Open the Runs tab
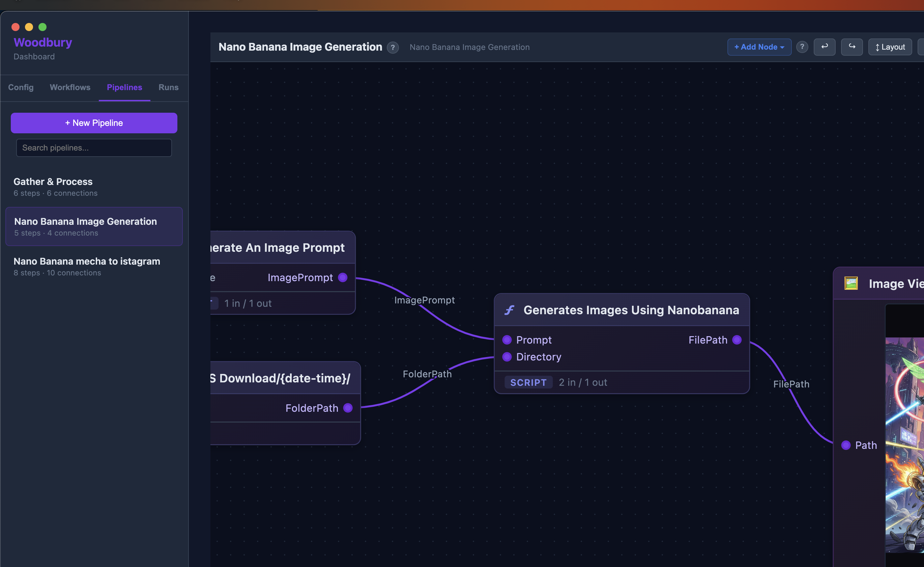924x567 pixels. click(x=168, y=87)
